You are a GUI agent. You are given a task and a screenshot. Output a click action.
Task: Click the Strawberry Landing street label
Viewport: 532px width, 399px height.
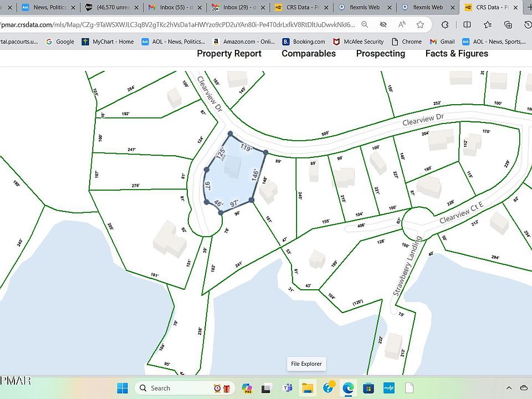click(x=407, y=267)
